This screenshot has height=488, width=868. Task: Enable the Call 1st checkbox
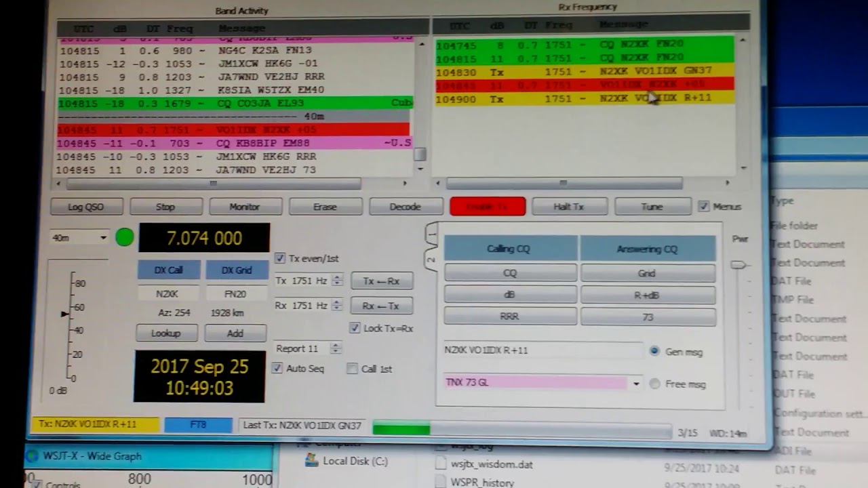[x=352, y=369]
